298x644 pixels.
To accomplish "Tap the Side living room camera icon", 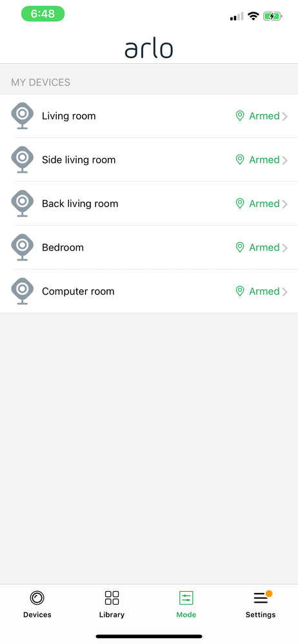I will 22,160.
